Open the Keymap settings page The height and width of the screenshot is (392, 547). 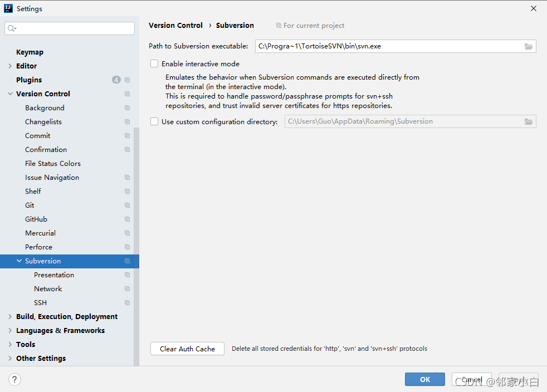30,52
